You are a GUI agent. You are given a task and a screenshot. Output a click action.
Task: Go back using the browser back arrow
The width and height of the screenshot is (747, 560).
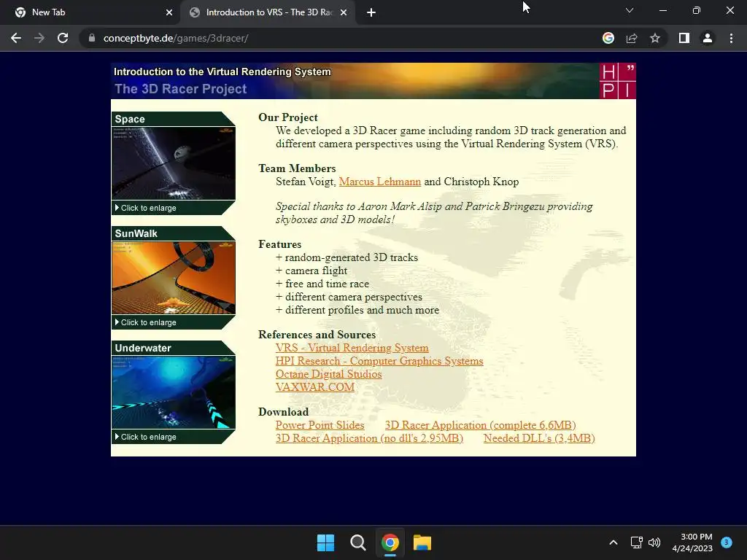click(x=16, y=38)
